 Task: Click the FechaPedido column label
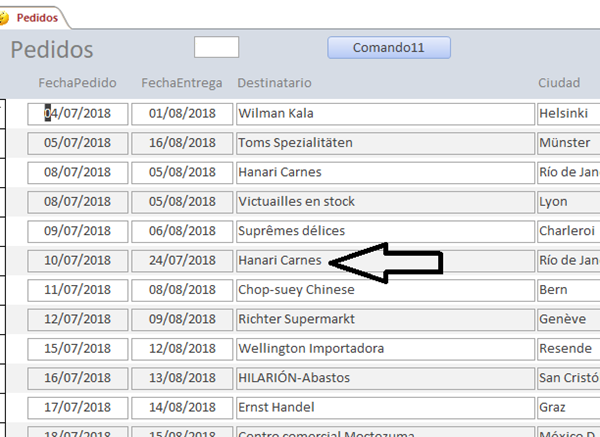77,83
